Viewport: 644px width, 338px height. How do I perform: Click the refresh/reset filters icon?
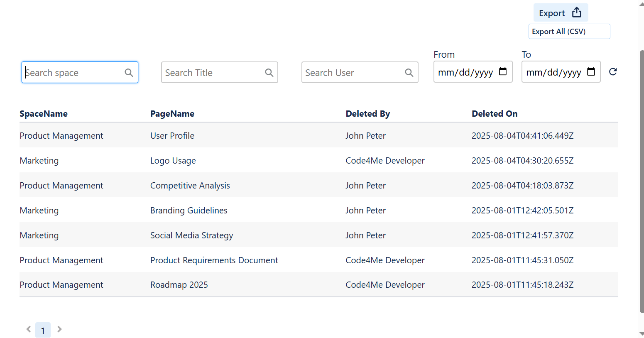[x=612, y=72]
